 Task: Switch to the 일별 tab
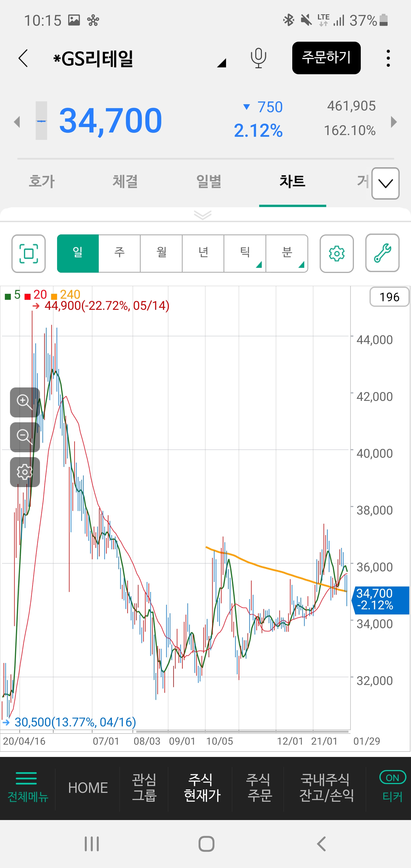tap(209, 181)
